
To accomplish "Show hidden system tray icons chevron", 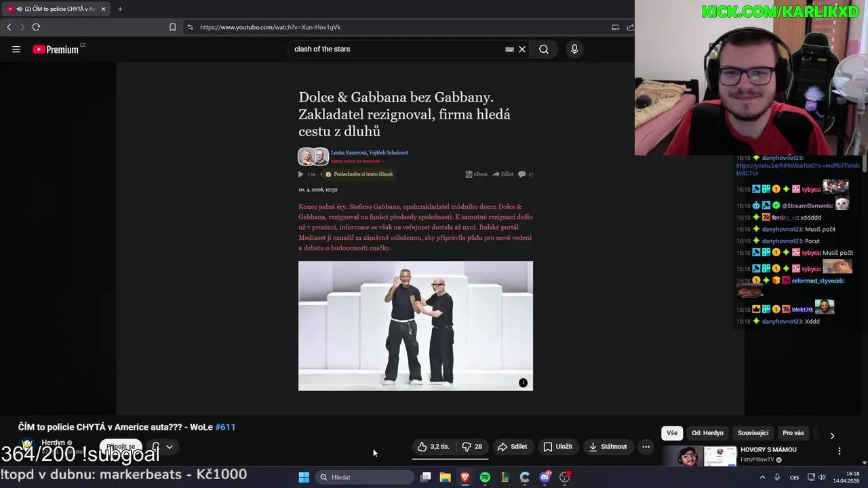I will (x=762, y=477).
